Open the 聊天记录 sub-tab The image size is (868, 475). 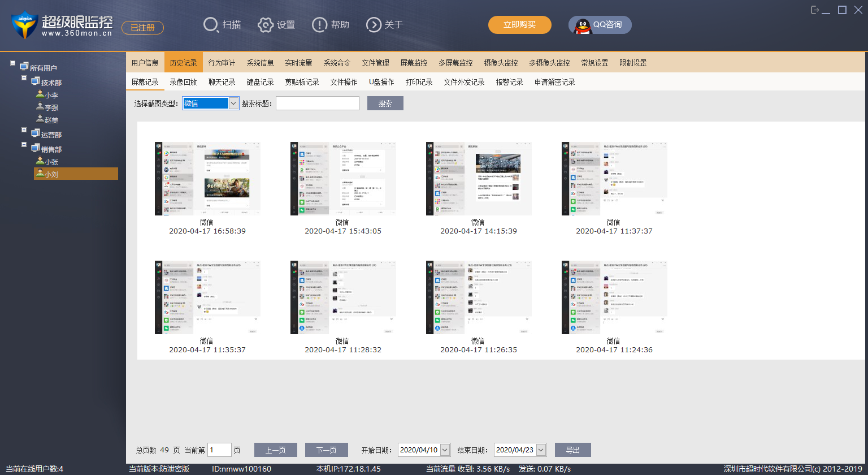click(222, 82)
